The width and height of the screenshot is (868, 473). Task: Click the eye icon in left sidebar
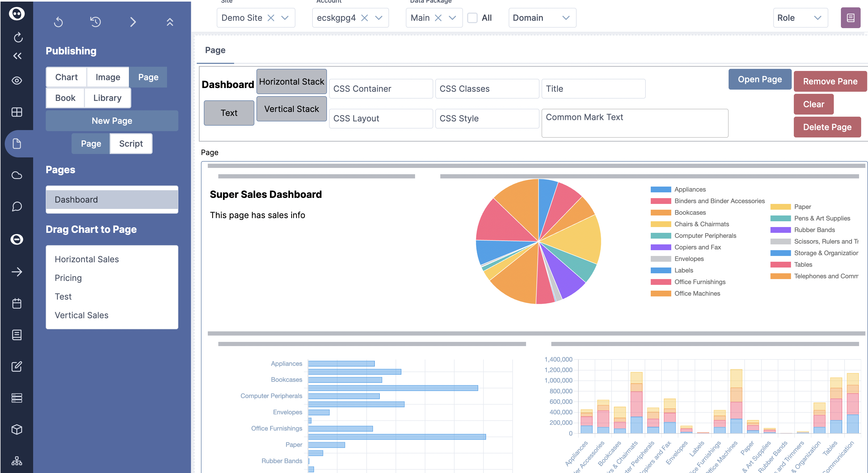[17, 80]
